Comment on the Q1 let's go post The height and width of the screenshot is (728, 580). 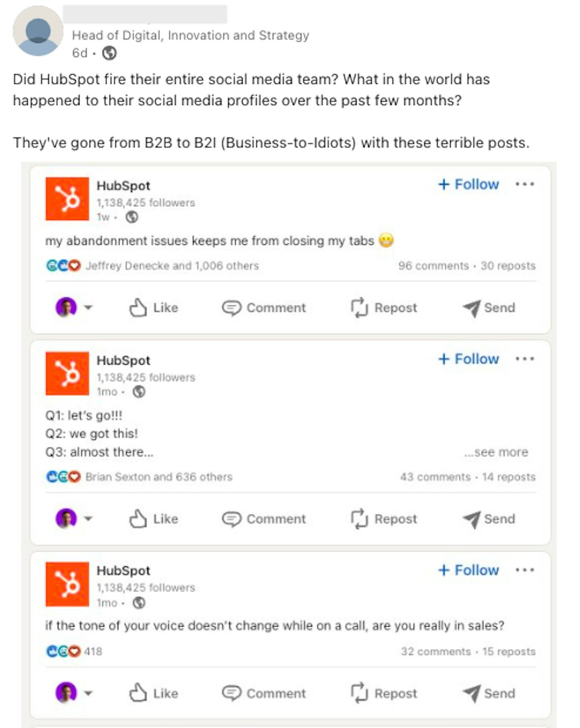(x=264, y=519)
